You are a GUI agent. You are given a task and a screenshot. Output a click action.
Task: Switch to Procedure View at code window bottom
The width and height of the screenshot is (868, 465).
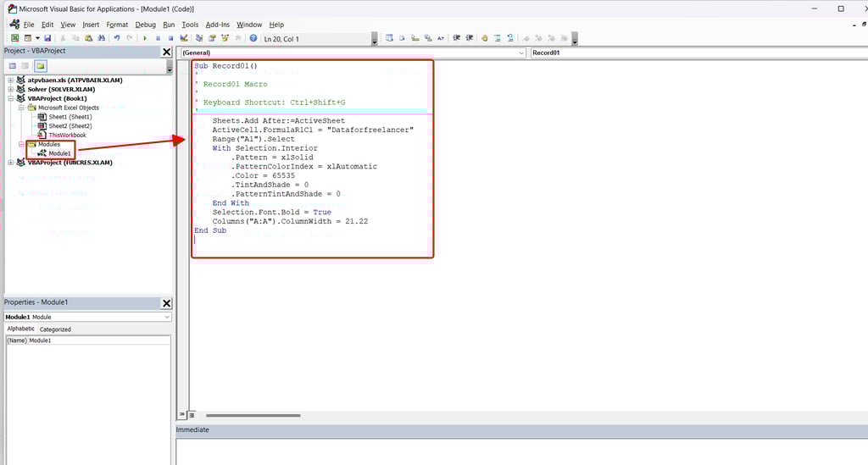coord(181,415)
